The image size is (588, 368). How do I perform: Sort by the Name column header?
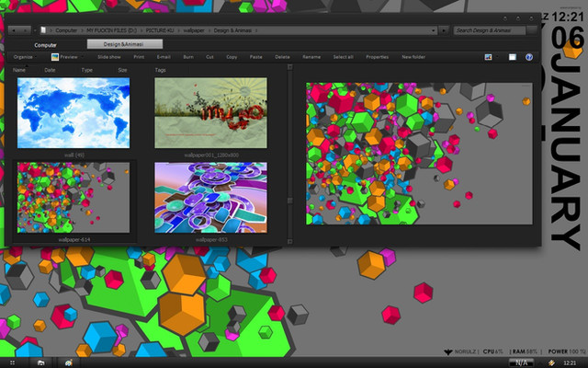pyautogui.click(x=19, y=70)
